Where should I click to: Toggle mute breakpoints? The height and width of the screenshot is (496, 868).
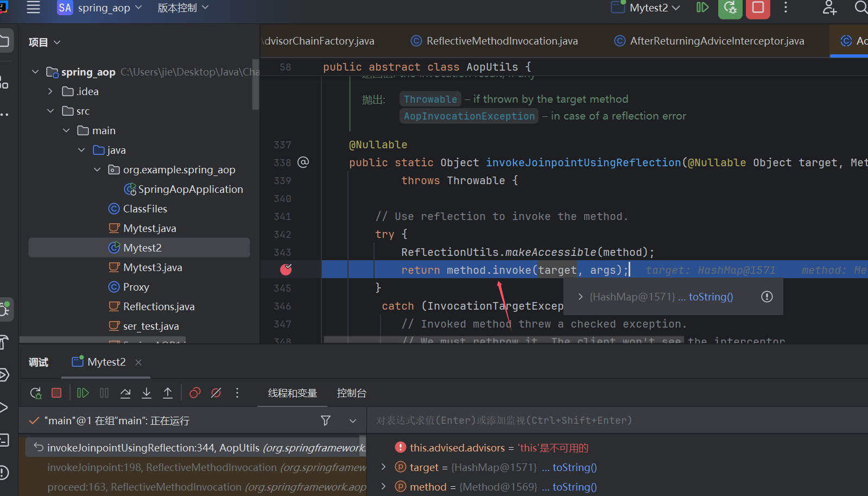[x=216, y=393]
